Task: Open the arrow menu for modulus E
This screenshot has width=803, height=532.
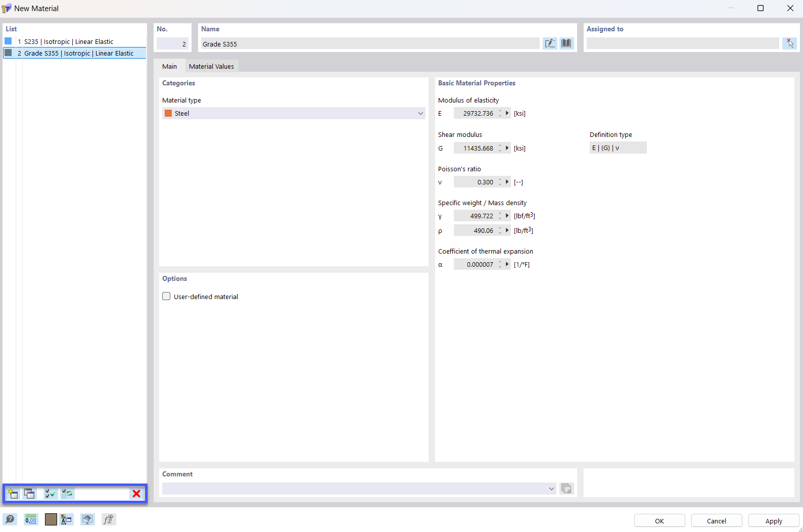Action: pos(507,113)
